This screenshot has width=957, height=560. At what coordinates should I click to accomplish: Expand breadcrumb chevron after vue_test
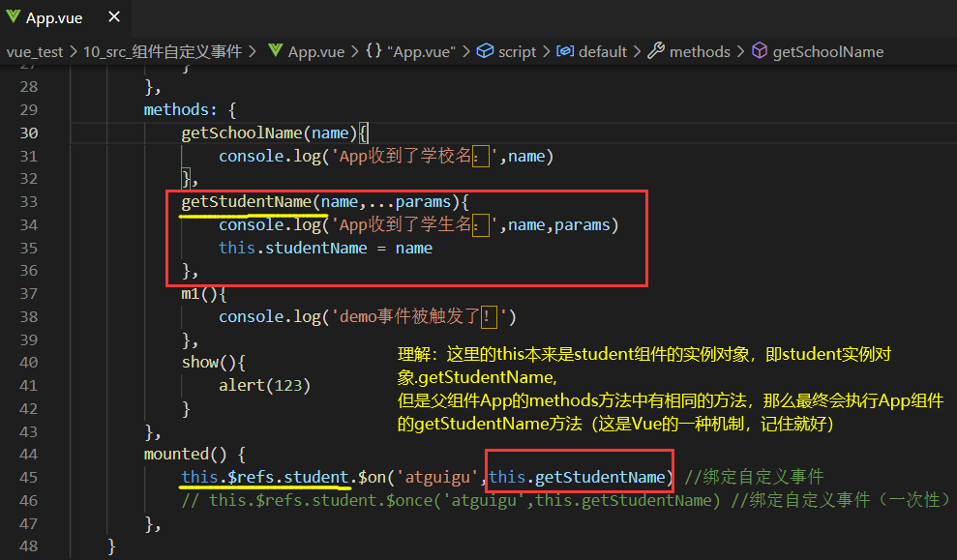coord(73,52)
